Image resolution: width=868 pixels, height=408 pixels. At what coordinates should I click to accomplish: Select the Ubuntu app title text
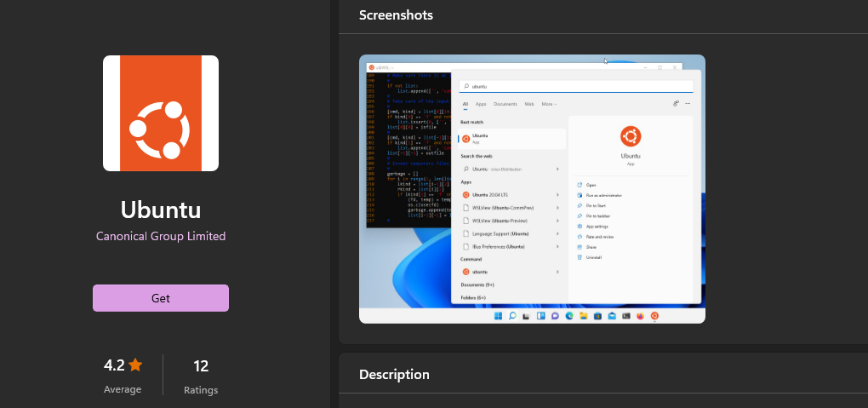[x=161, y=210]
